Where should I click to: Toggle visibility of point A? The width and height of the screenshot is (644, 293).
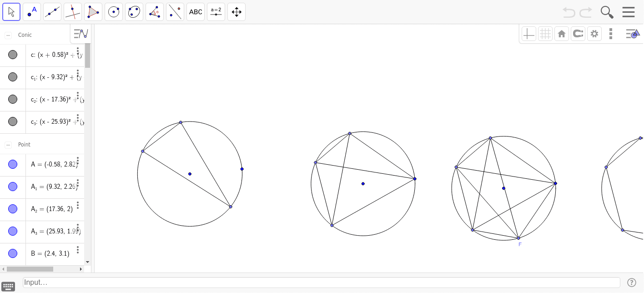(13, 164)
